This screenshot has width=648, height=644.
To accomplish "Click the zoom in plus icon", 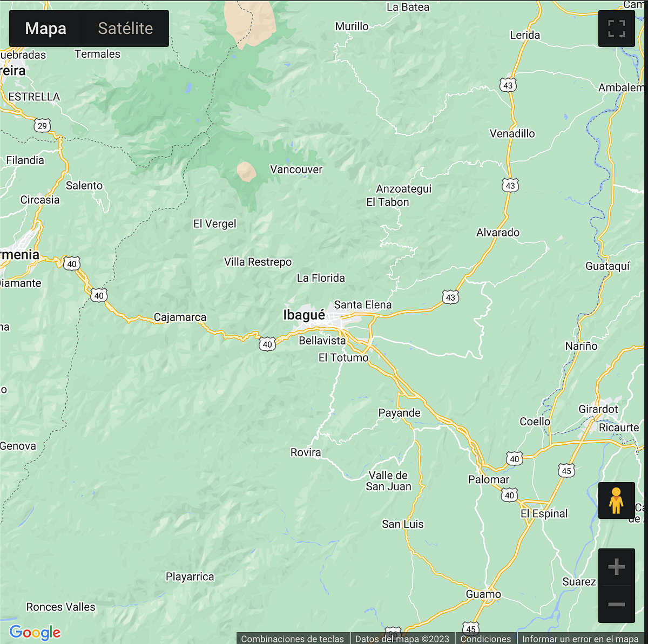I will pos(616,566).
